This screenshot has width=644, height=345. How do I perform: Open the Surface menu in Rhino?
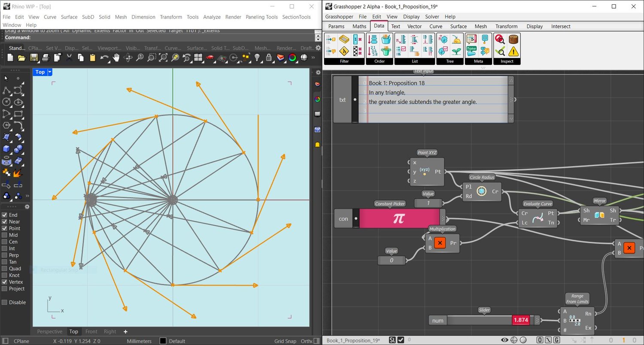coord(69,17)
